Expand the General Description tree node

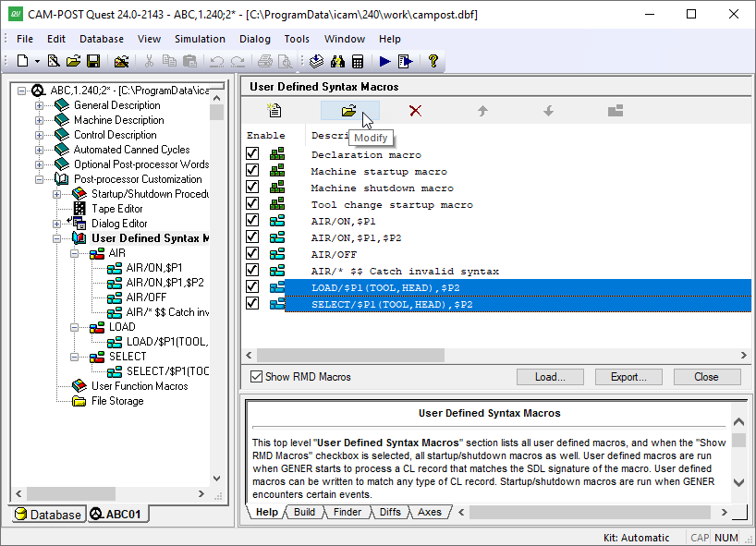[x=39, y=105]
